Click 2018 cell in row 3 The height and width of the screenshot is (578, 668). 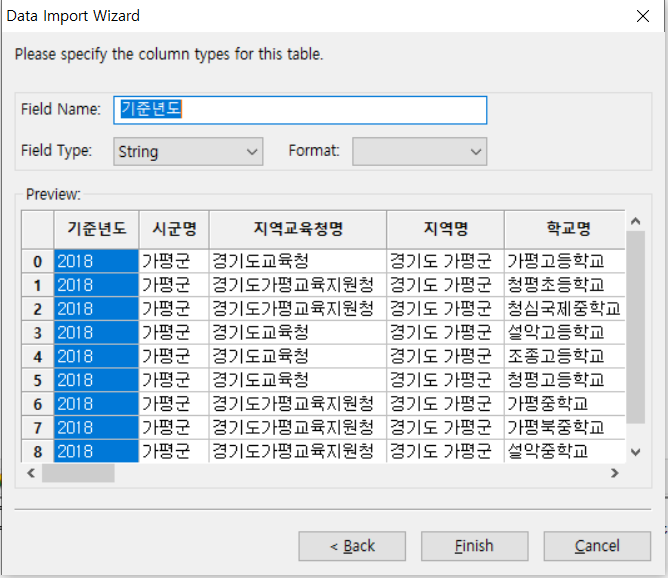(x=96, y=333)
